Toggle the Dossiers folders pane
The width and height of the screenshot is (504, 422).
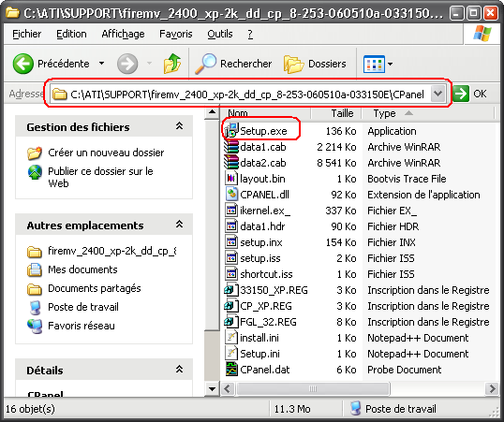315,64
